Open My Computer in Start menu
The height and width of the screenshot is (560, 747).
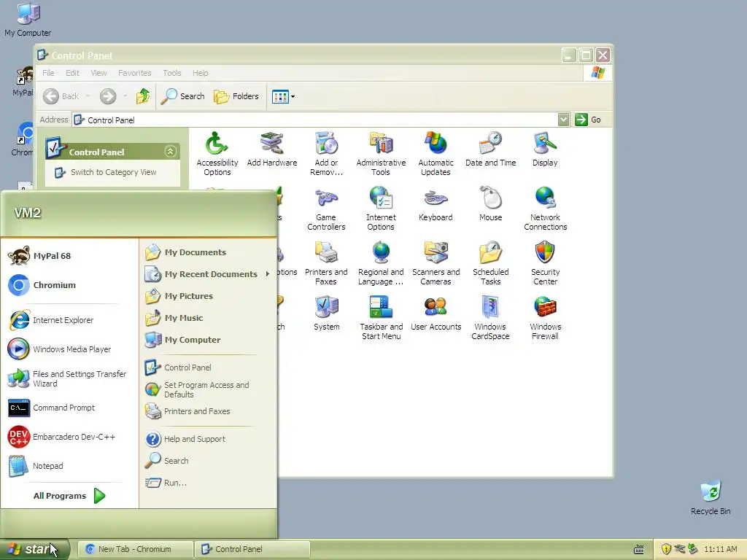coord(208,340)
